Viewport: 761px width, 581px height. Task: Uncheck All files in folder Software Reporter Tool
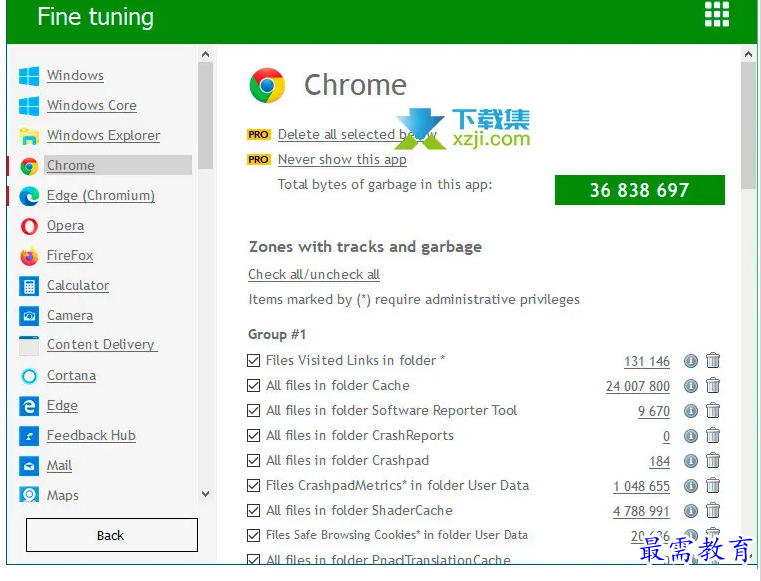(x=253, y=411)
